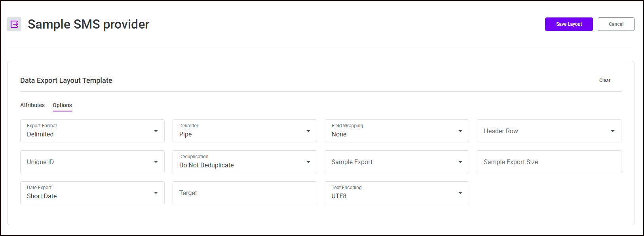Click the chevron arrow on Export Format field
644x236 pixels.
[156, 131]
